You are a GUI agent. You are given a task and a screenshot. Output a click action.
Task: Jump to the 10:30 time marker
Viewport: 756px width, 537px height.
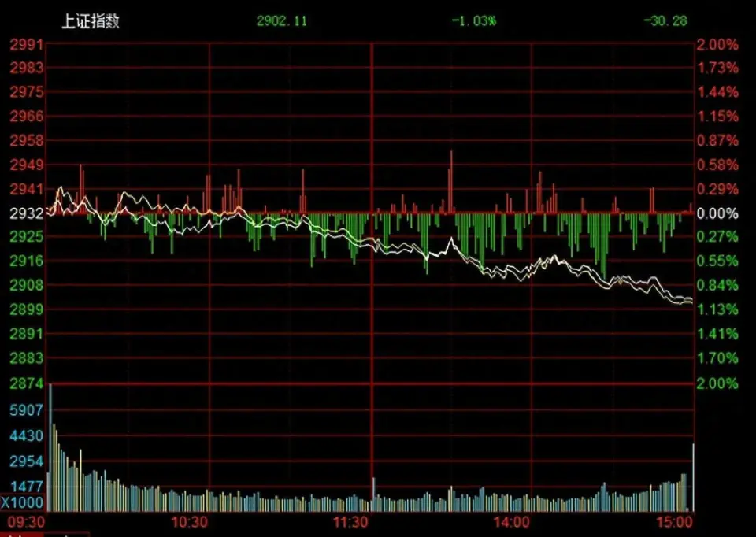click(189, 522)
